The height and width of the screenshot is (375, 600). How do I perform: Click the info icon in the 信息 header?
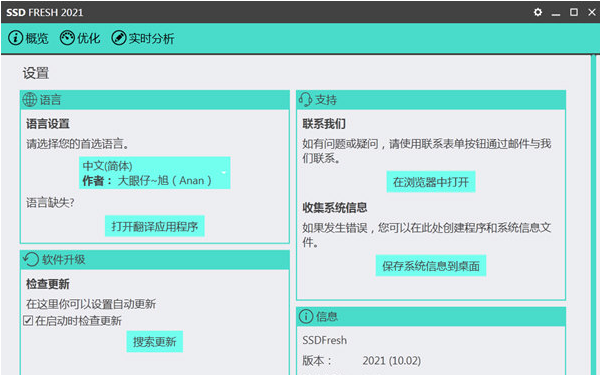(306, 316)
